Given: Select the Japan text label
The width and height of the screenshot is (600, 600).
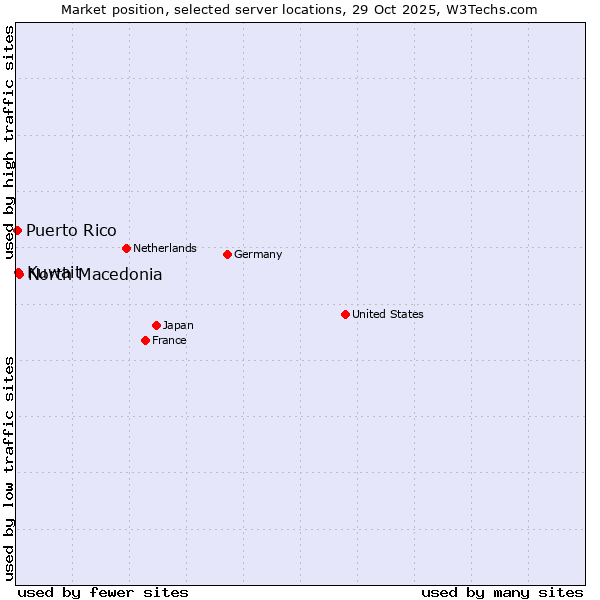Looking at the screenshot, I should pos(178,325).
